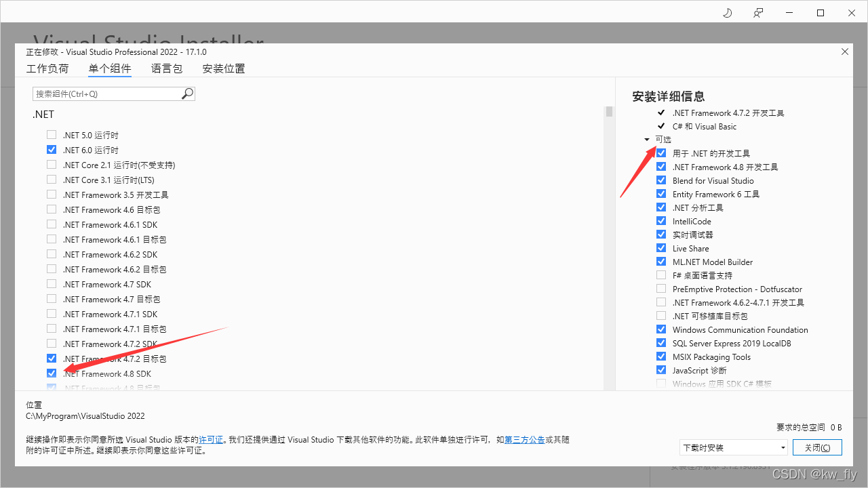Uncheck Live Share option
868x488 pixels.
pyautogui.click(x=661, y=248)
